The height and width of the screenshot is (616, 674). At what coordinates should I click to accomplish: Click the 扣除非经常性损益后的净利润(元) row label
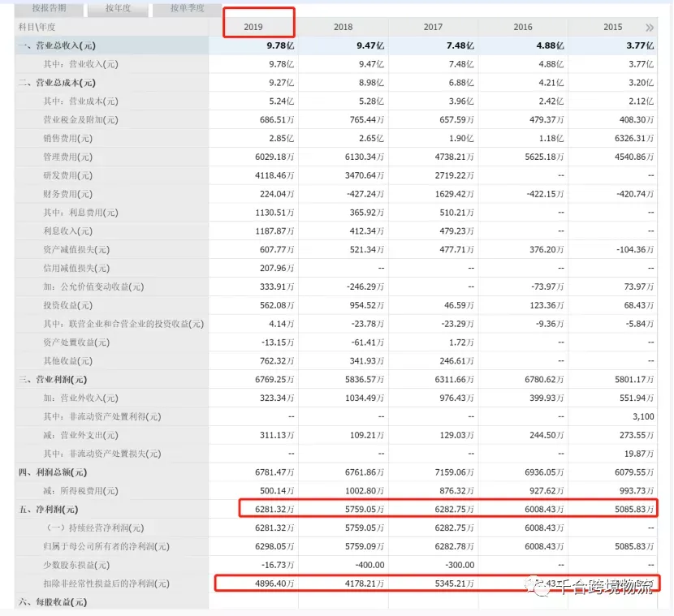point(106,584)
